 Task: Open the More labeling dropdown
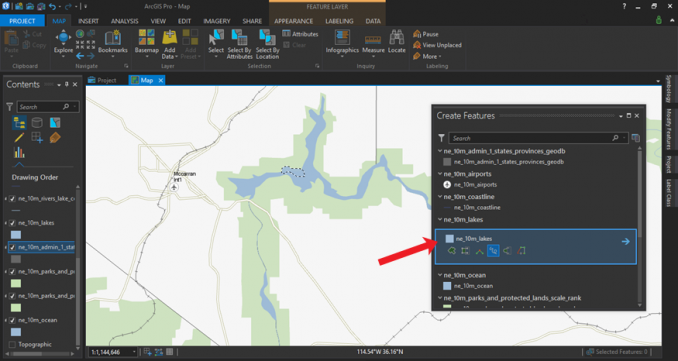[x=427, y=57]
